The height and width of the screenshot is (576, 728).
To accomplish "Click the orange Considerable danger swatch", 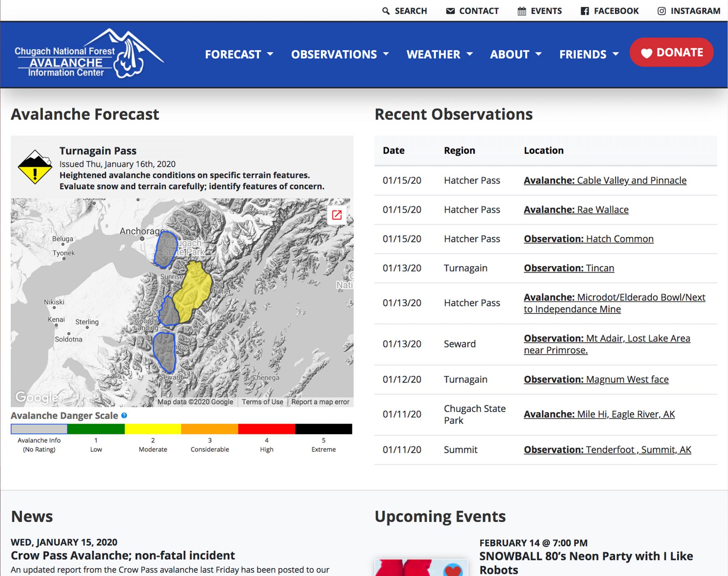I will (x=210, y=429).
